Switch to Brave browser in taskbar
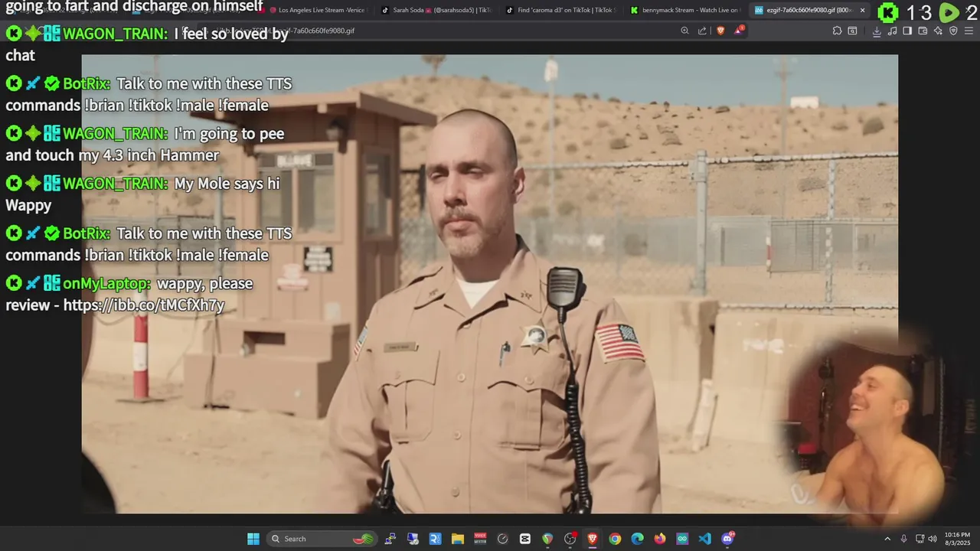980x551 pixels. (593, 539)
